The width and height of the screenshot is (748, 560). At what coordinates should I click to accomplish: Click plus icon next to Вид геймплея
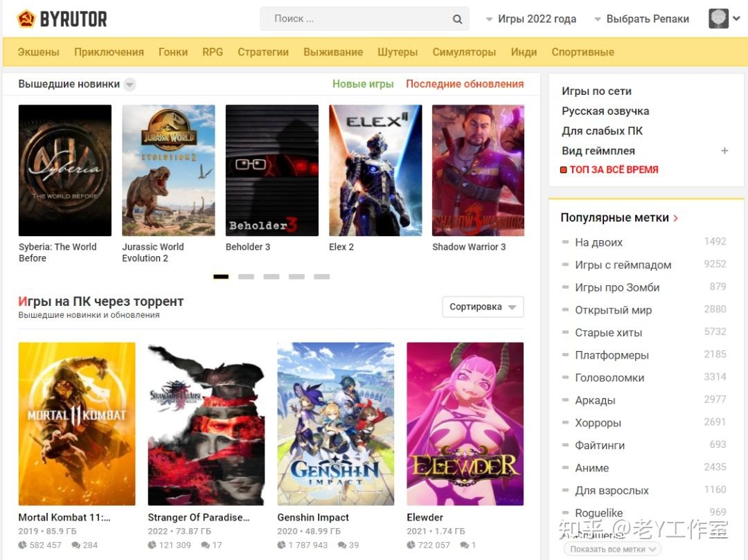[x=724, y=151]
